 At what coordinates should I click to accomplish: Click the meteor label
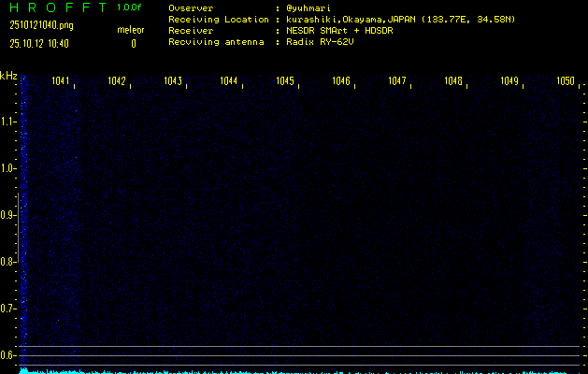(x=131, y=30)
